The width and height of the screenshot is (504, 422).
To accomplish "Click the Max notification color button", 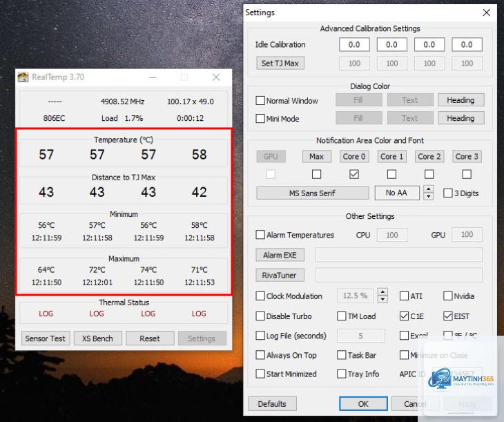I will tap(317, 156).
